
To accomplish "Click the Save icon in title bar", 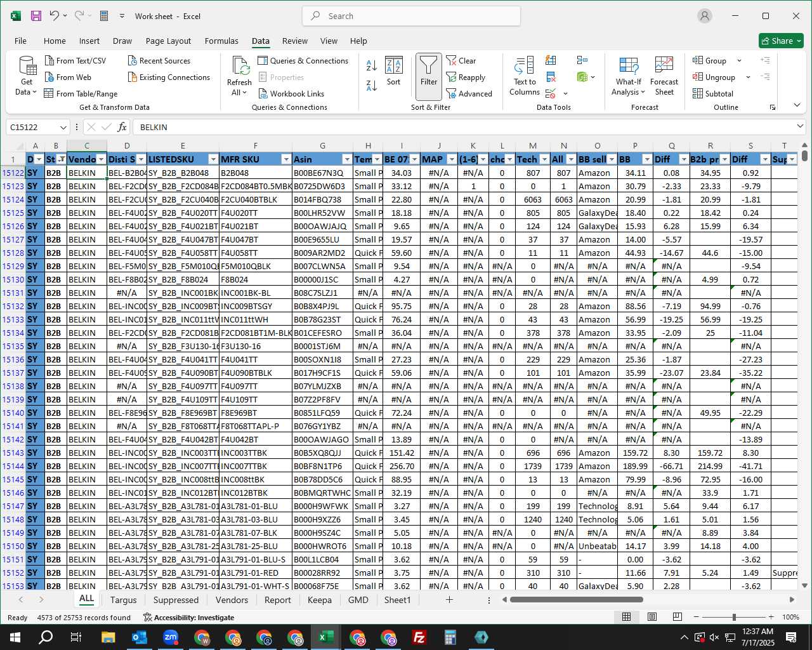I will 36,16.
